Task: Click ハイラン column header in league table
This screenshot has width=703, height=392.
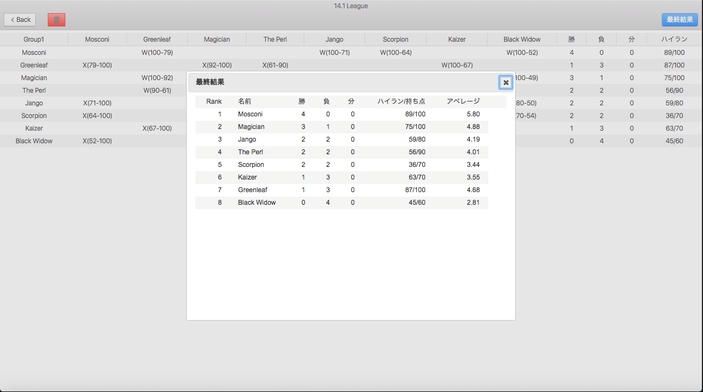Action: (674, 39)
